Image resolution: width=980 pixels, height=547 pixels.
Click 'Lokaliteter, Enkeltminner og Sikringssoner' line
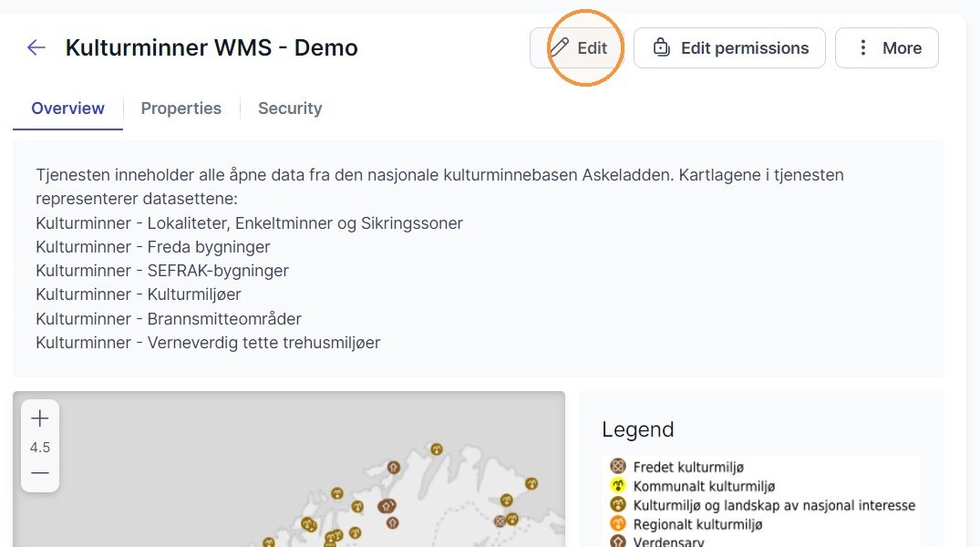click(250, 223)
